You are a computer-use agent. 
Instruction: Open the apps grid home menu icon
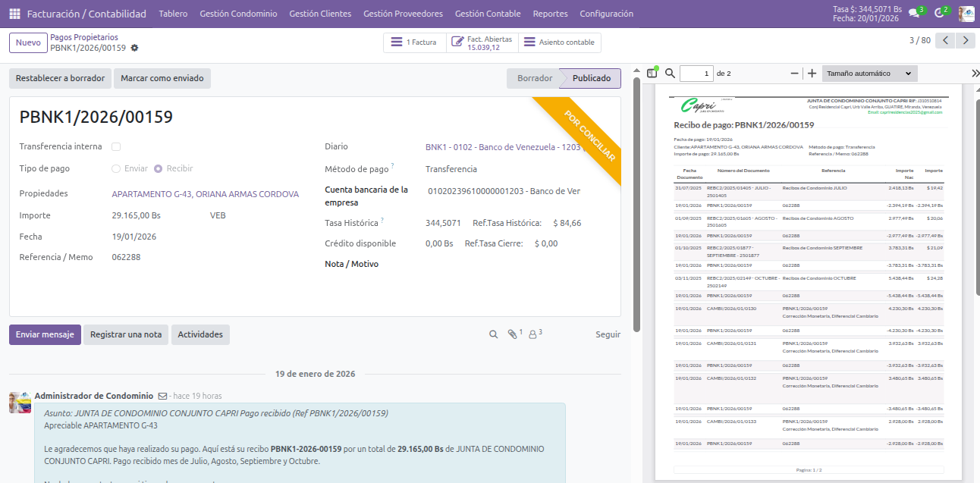(14, 14)
